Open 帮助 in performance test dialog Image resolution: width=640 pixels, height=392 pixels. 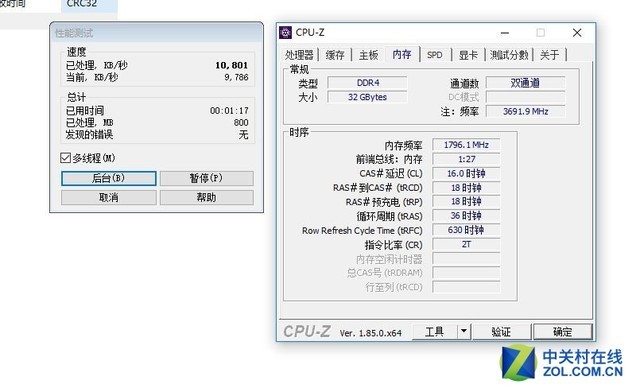[207, 198]
